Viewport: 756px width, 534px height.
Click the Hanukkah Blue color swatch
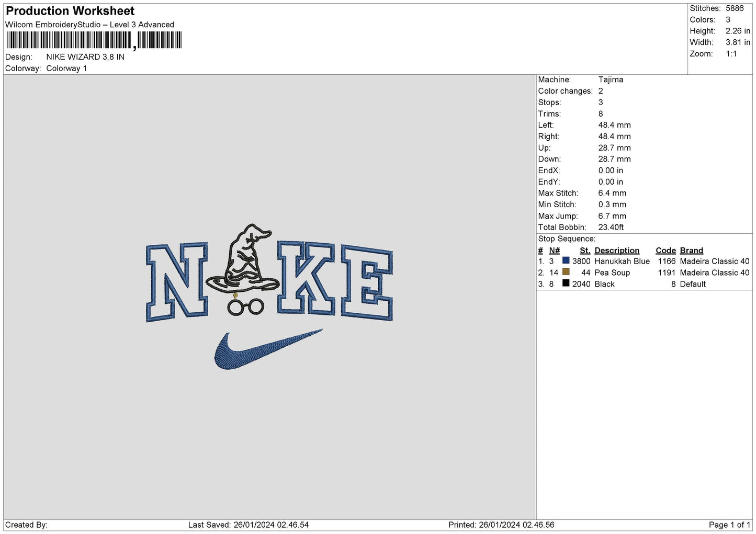tap(566, 260)
